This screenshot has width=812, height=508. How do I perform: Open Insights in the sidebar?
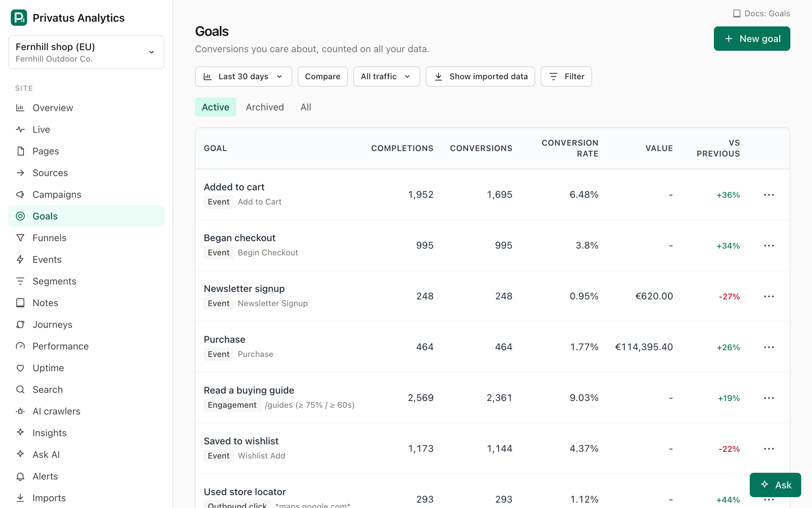tap(86, 433)
